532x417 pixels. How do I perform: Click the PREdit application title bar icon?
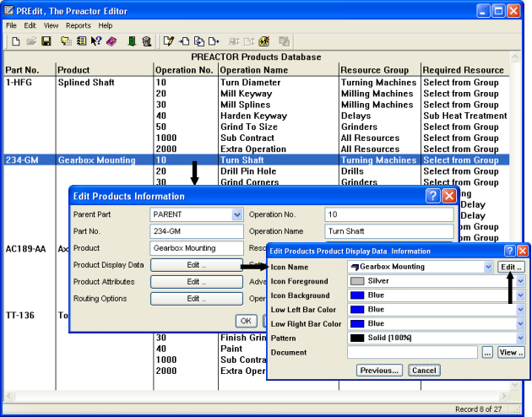click(x=8, y=11)
